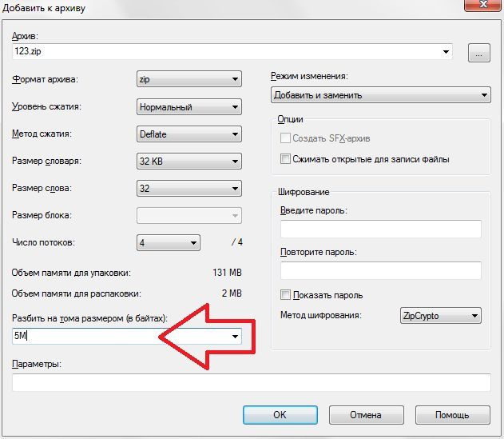Open the archive name history dropdown arrow

446,51
